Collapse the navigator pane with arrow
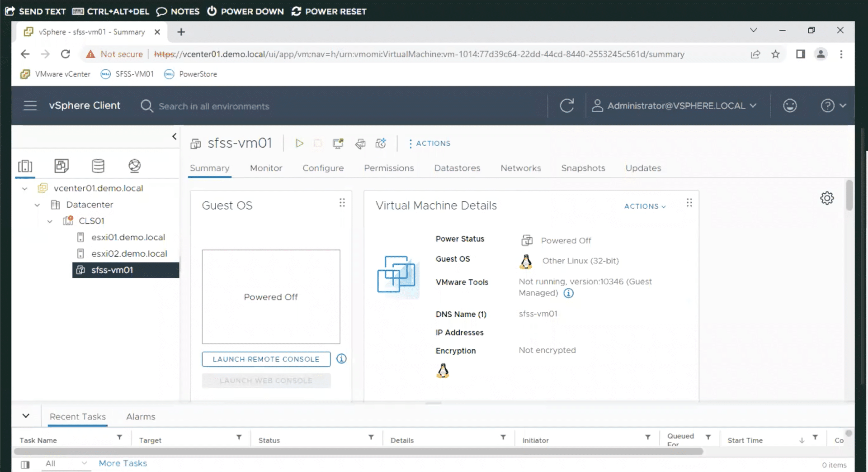Image resolution: width=868 pixels, height=472 pixels. [174, 136]
